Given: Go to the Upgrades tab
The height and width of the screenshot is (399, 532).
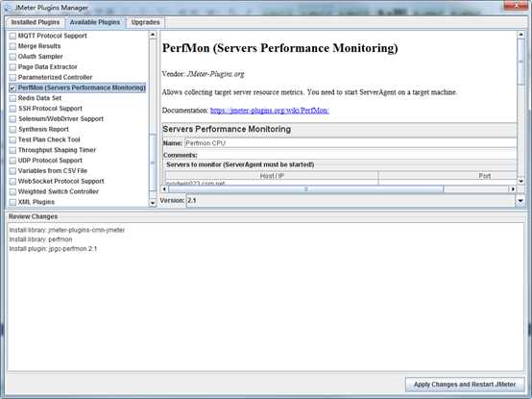Looking at the screenshot, I should (145, 22).
